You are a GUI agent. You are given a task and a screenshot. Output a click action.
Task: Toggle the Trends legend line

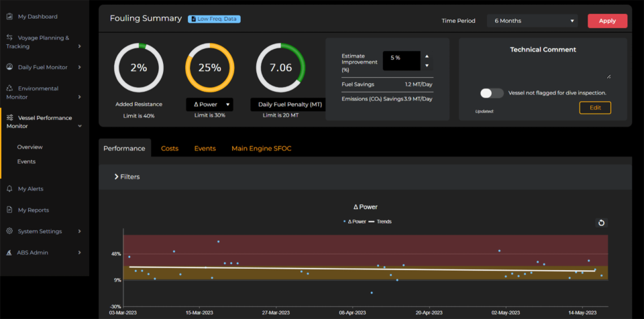[x=380, y=221]
